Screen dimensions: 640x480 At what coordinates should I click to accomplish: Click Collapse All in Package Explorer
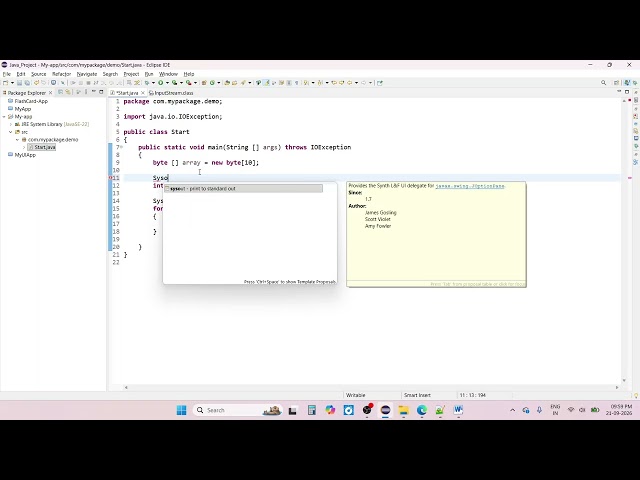60,92
